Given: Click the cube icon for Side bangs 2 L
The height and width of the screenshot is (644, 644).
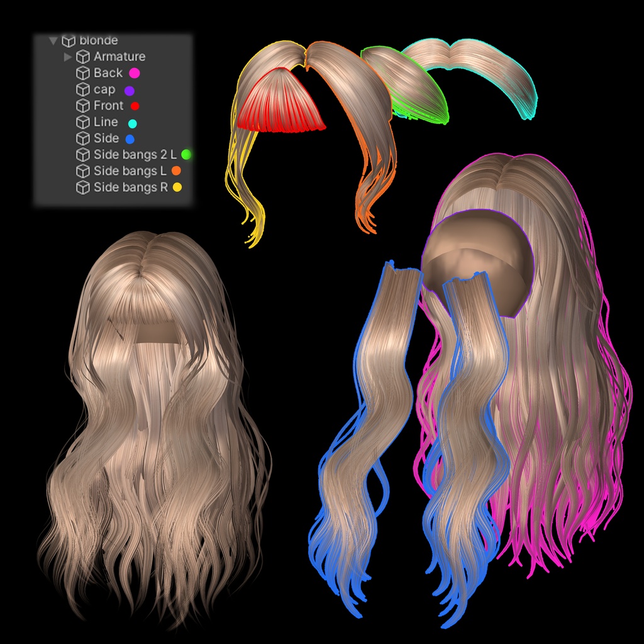Looking at the screenshot, I should point(82,154).
